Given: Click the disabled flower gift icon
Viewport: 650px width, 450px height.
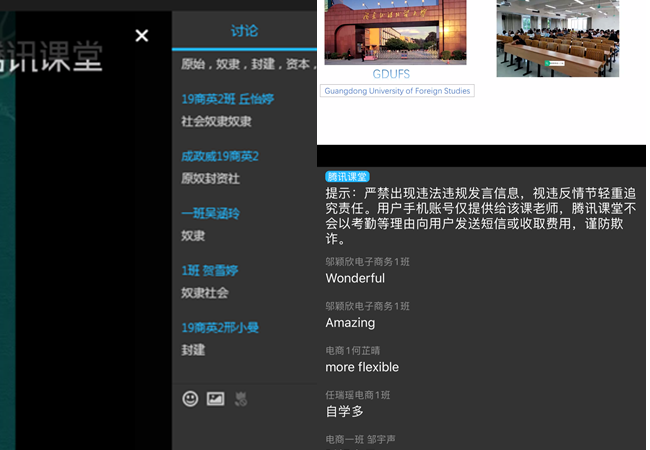Looking at the screenshot, I should (241, 399).
